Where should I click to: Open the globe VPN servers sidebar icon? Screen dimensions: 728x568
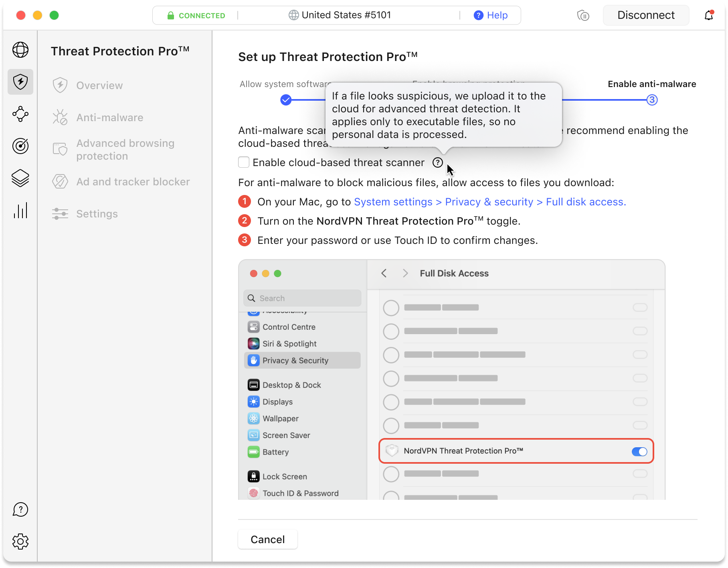pyautogui.click(x=20, y=50)
